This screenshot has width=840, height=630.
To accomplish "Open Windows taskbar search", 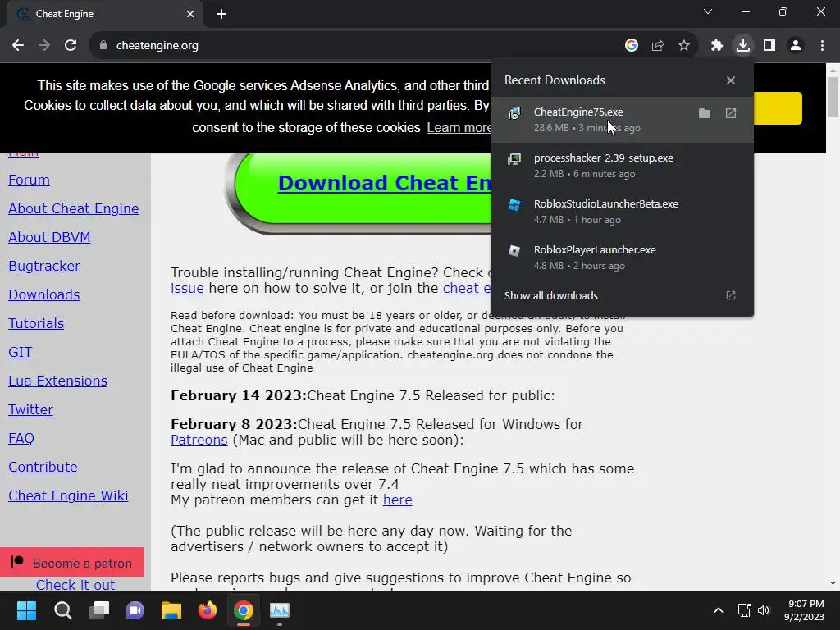I will pos(62,610).
